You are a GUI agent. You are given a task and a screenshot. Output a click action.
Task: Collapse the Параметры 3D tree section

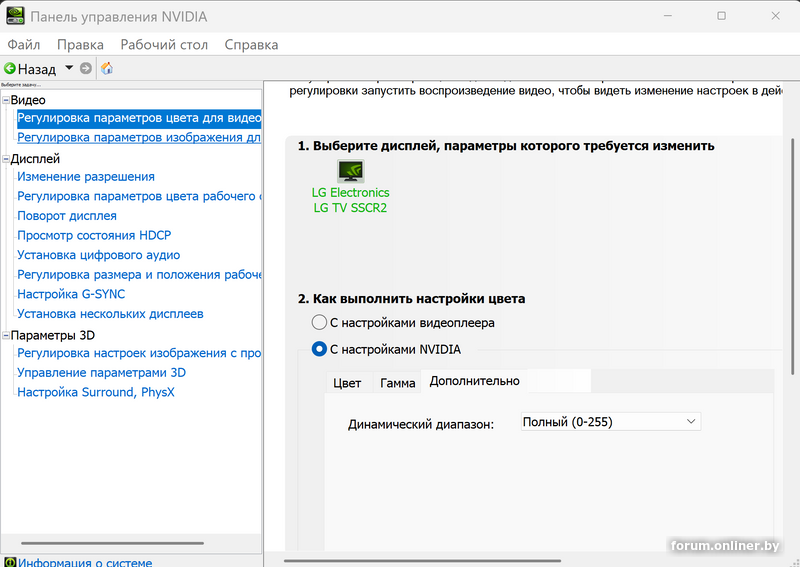pyautogui.click(x=6, y=335)
